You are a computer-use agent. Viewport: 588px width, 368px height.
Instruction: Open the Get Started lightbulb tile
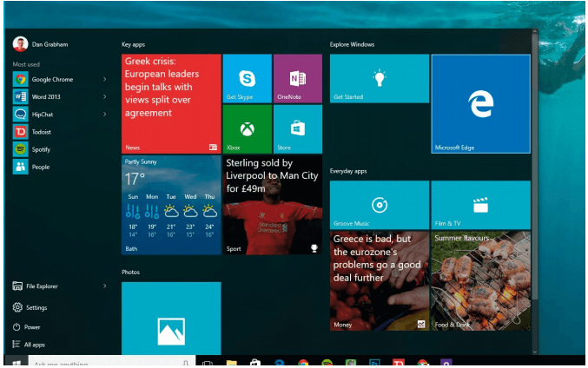(380, 79)
